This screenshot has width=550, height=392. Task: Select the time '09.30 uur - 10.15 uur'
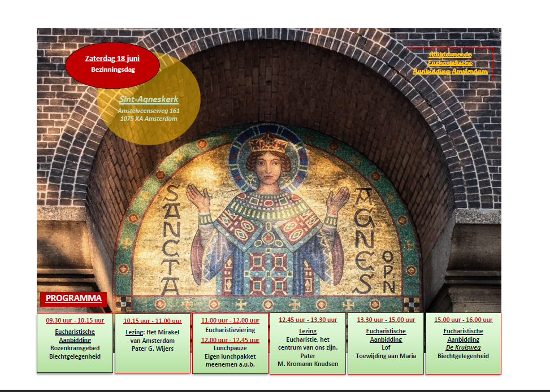(x=75, y=320)
